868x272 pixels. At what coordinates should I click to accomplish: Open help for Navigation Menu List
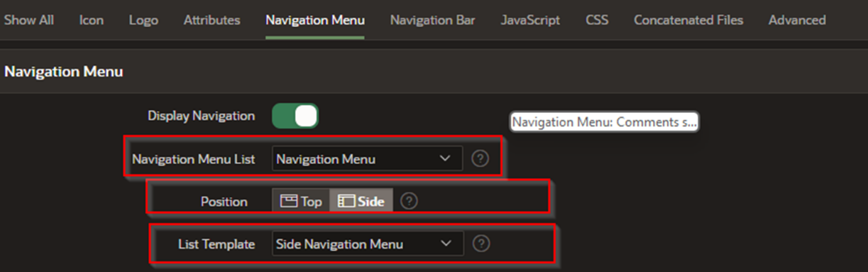(480, 158)
